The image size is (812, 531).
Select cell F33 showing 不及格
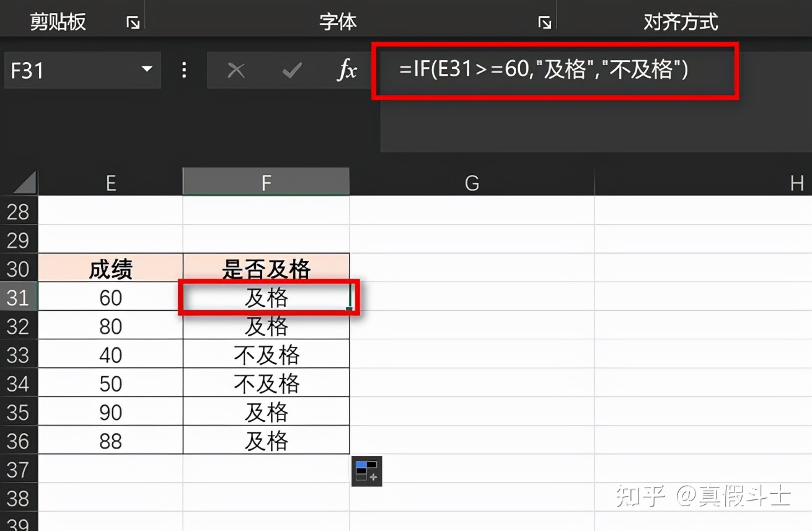point(265,354)
